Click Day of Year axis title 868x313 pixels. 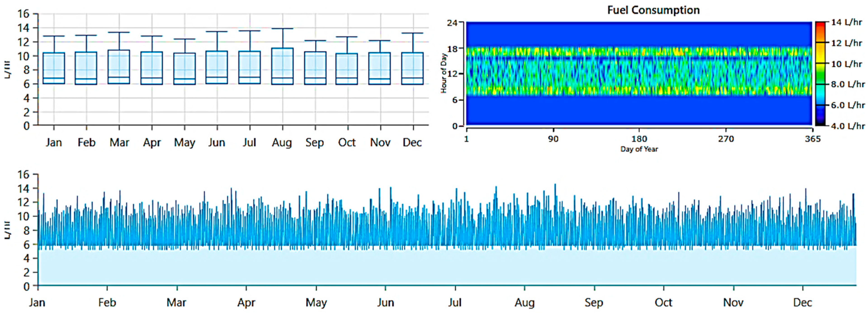click(x=639, y=149)
